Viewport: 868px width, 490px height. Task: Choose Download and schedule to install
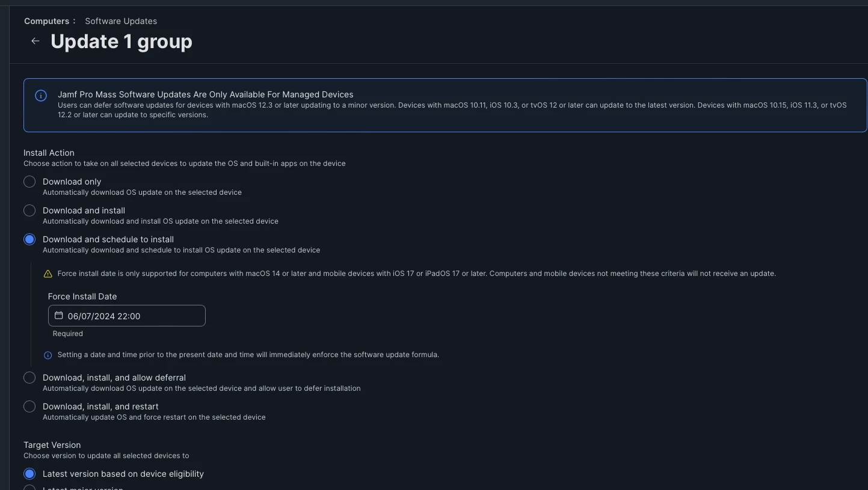(29, 239)
